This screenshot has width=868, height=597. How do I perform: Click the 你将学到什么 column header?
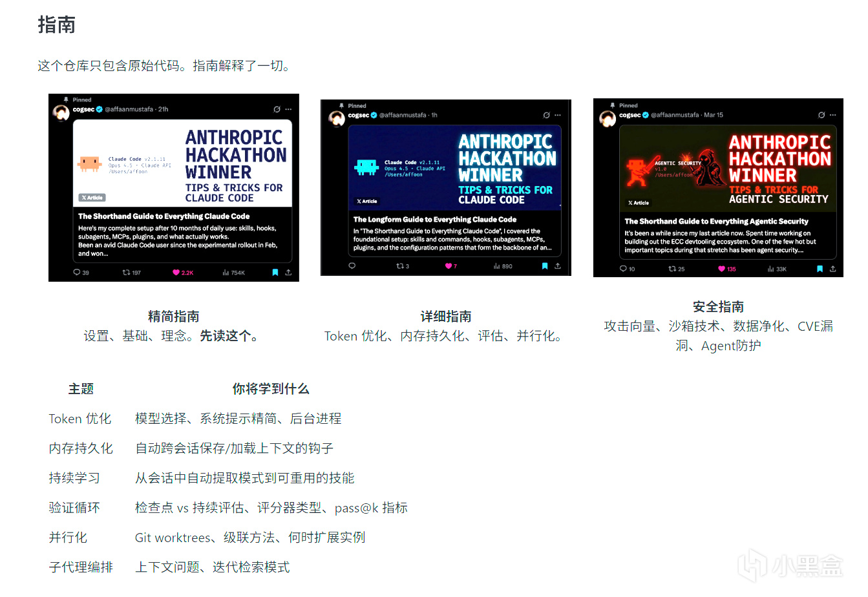[x=271, y=389]
